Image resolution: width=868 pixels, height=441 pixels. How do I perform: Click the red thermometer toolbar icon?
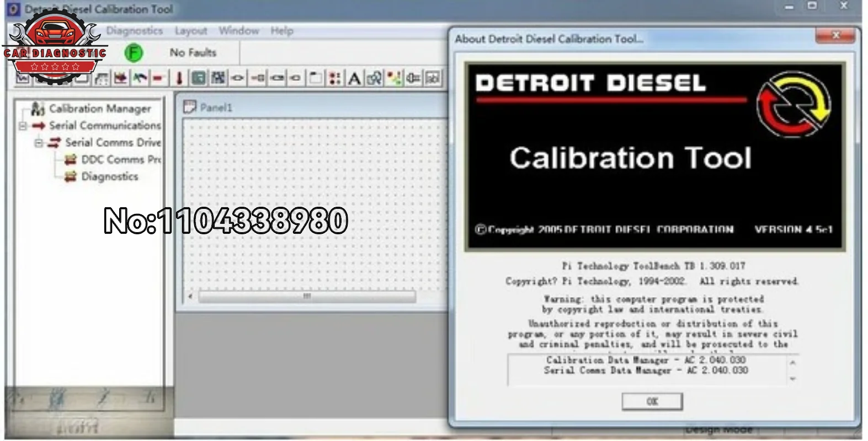tap(179, 78)
